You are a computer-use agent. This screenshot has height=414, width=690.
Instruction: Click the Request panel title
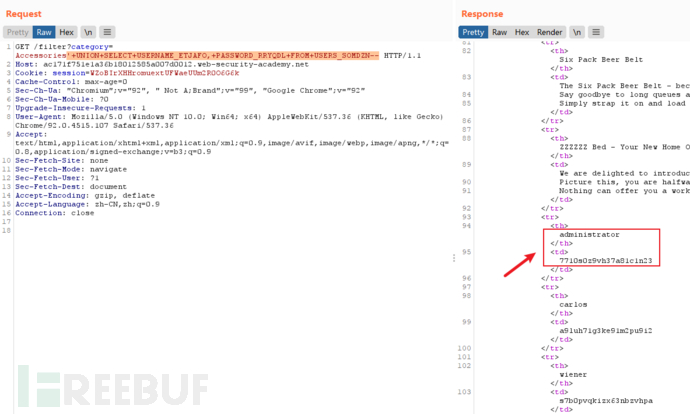tap(23, 14)
